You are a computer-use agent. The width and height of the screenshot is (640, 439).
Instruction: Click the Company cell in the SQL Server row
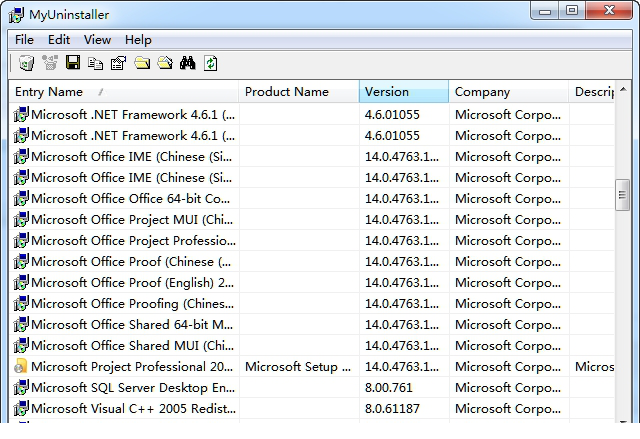(508, 388)
